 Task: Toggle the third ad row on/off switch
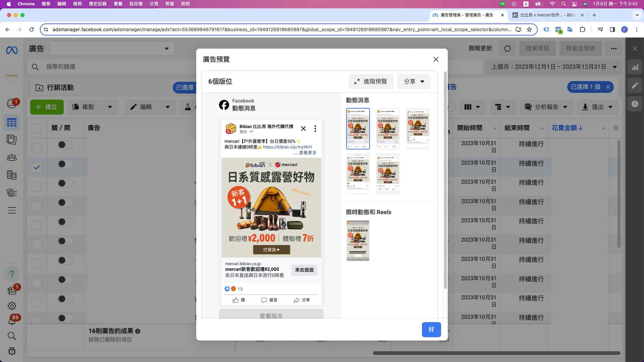(65, 183)
